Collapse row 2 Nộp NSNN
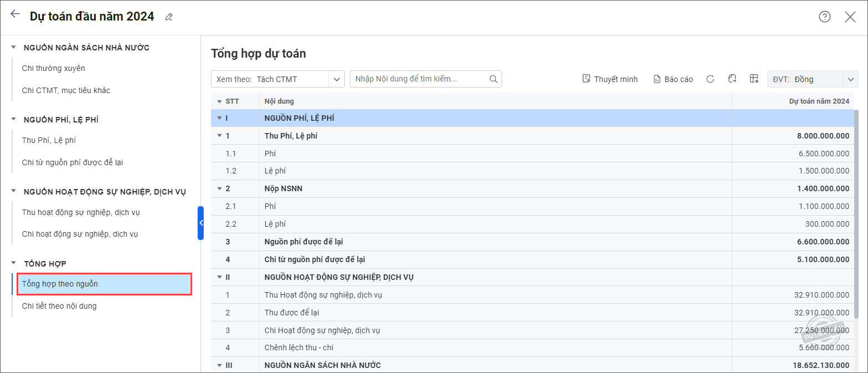 pos(220,189)
